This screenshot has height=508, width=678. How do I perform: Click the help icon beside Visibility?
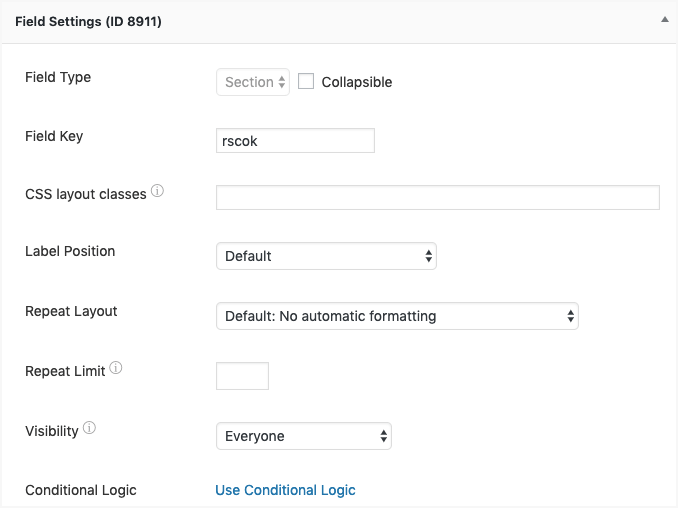90,429
